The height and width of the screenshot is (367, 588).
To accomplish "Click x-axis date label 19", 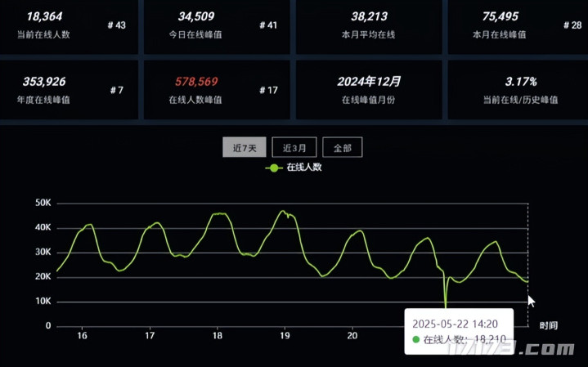I will coord(285,335).
